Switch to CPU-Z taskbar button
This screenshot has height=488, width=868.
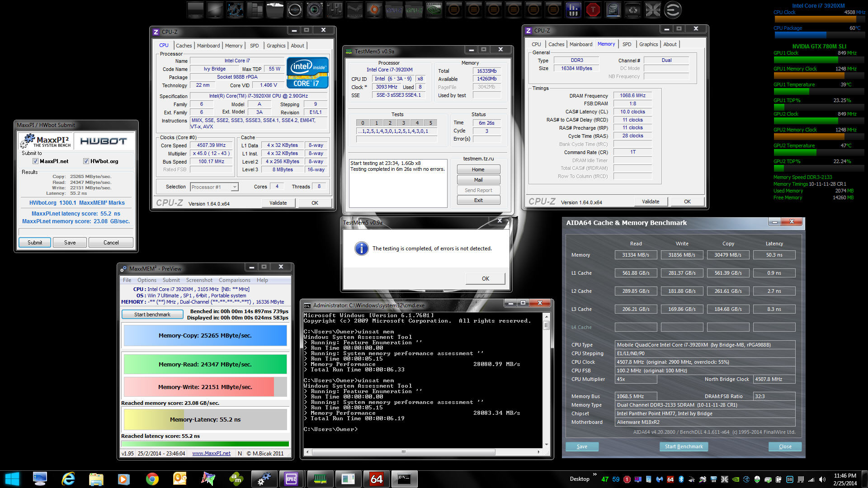click(292, 479)
